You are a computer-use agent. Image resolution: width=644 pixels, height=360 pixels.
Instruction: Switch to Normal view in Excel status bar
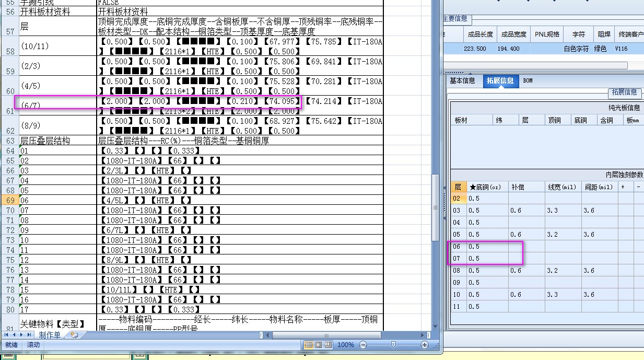[x=309, y=345]
